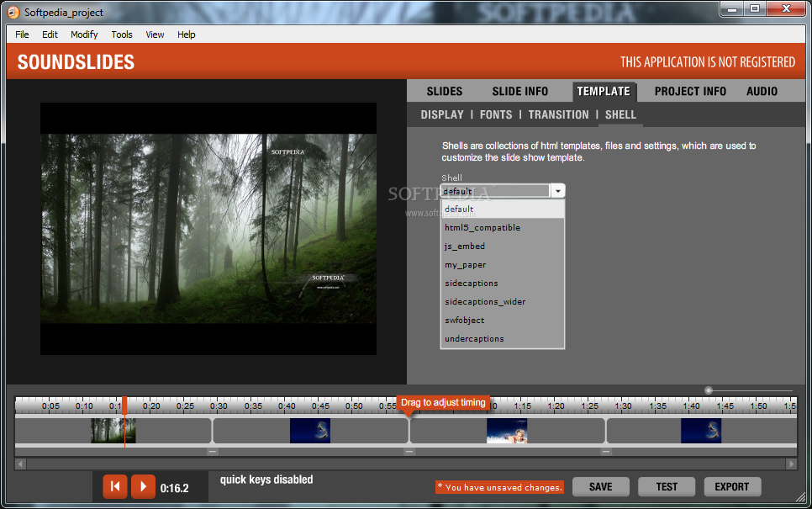Select the third slide thumbnail in timeline

(x=507, y=431)
